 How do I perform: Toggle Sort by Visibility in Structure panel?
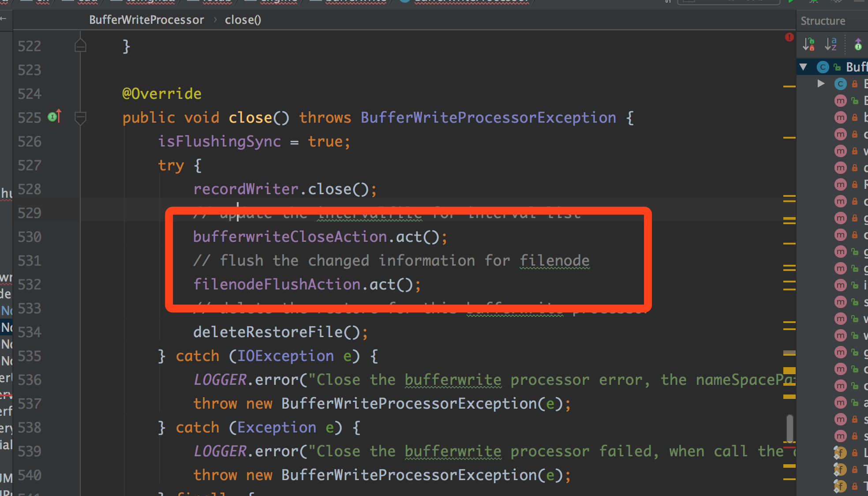tap(808, 44)
